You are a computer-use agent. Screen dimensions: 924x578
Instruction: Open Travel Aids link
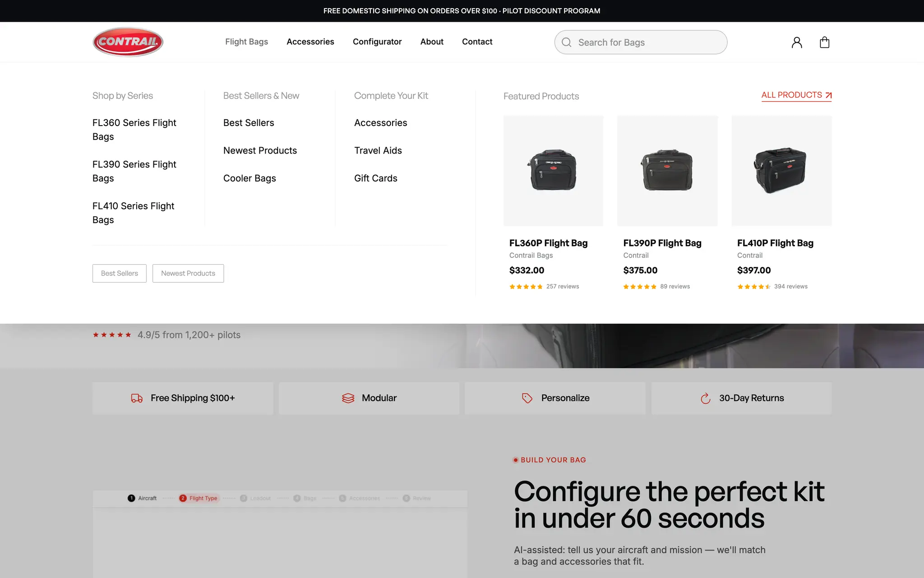[378, 150]
